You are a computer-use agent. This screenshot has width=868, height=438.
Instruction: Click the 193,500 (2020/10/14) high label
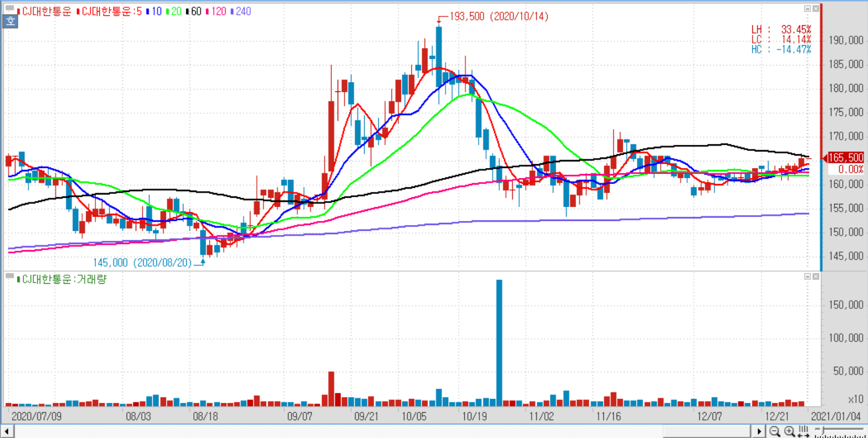click(499, 17)
